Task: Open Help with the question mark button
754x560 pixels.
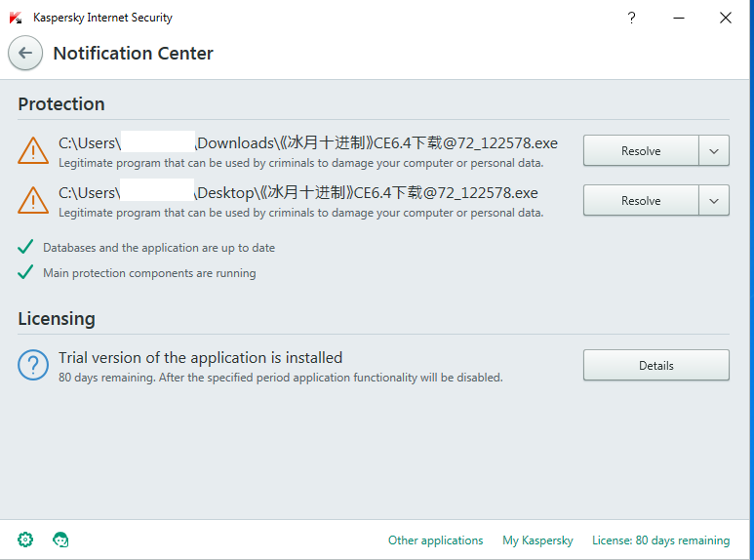Action: pyautogui.click(x=631, y=18)
